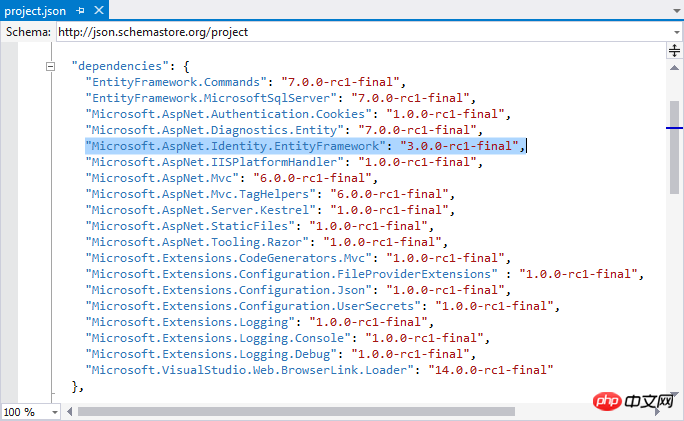Click horizontal scrollbar left arrow
Image resolution: width=684 pixels, height=421 pixels.
(x=69, y=411)
